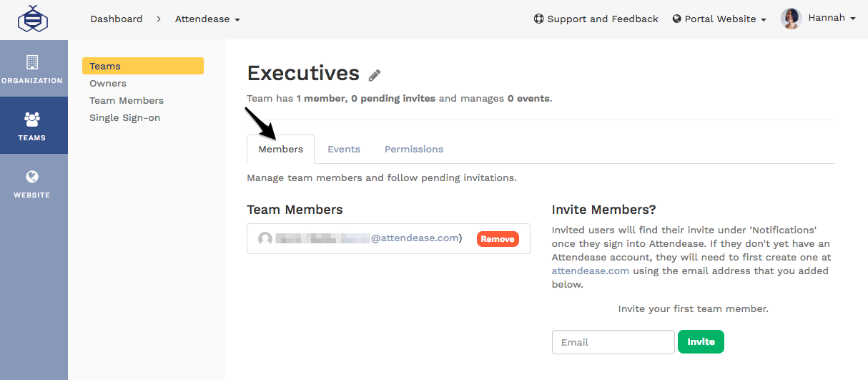This screenshot has width=868, height=380.
Task: Open Single Sign-on settings
Action: 124,118
